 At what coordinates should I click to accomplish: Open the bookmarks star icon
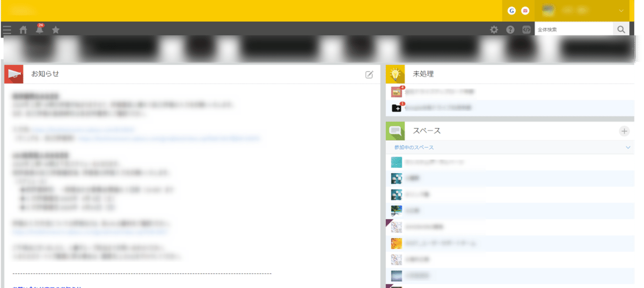[56, 30]
